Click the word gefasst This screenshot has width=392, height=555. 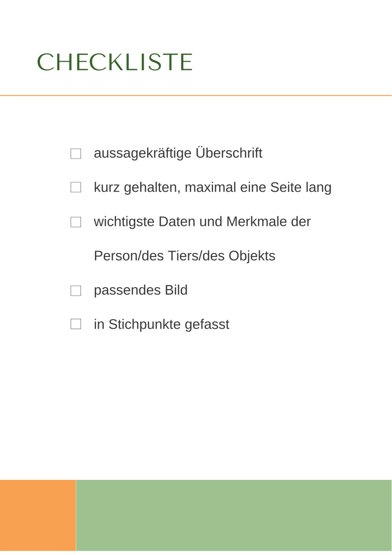click(207, 325)
